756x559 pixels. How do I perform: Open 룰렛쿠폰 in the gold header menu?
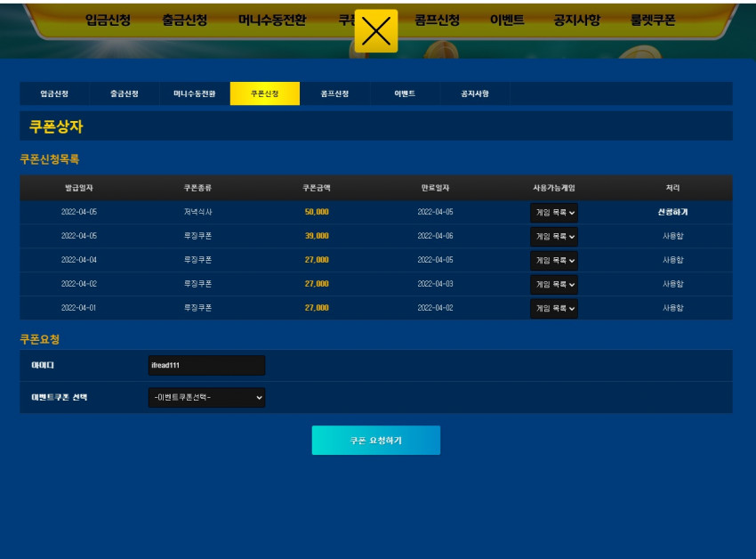[653, 20]
